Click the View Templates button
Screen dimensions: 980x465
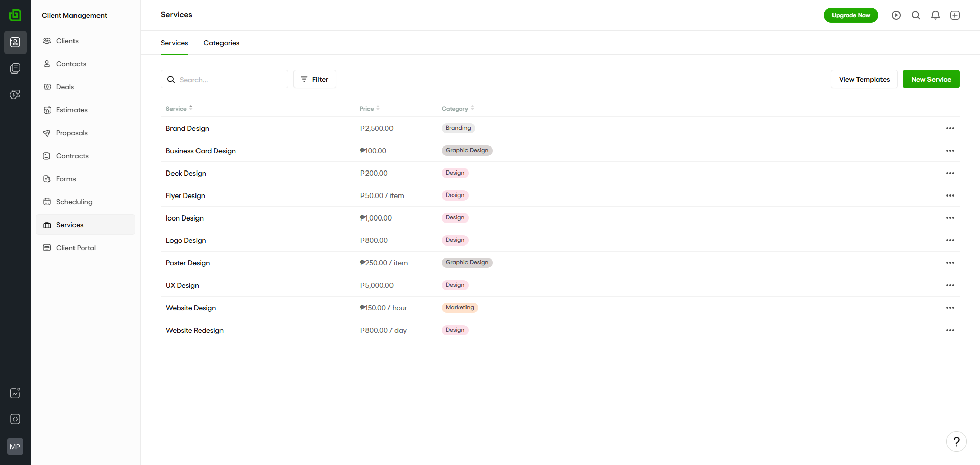click(864, 79)
